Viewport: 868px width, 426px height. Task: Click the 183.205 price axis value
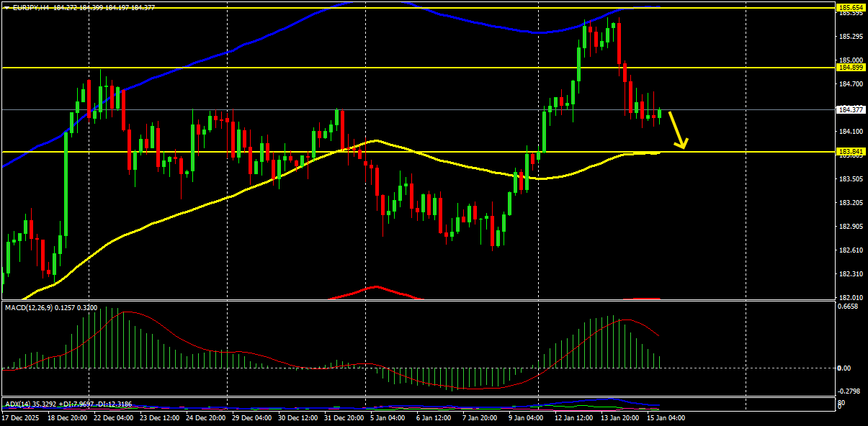click(851, 203)
